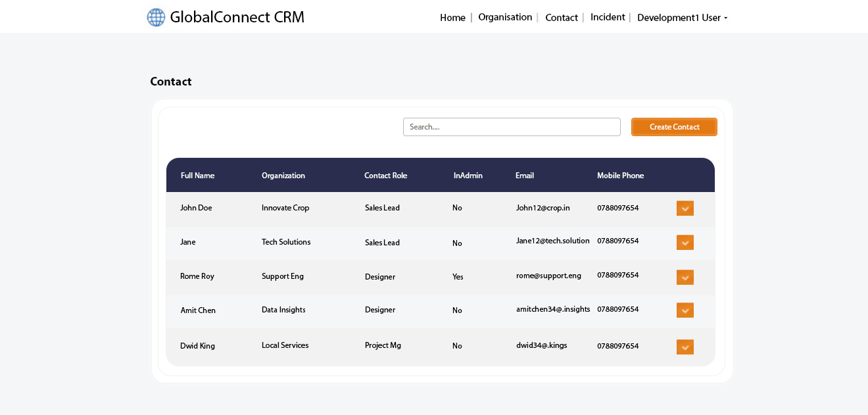Click the amitchen34@.insights email

(x=553, y=309)
